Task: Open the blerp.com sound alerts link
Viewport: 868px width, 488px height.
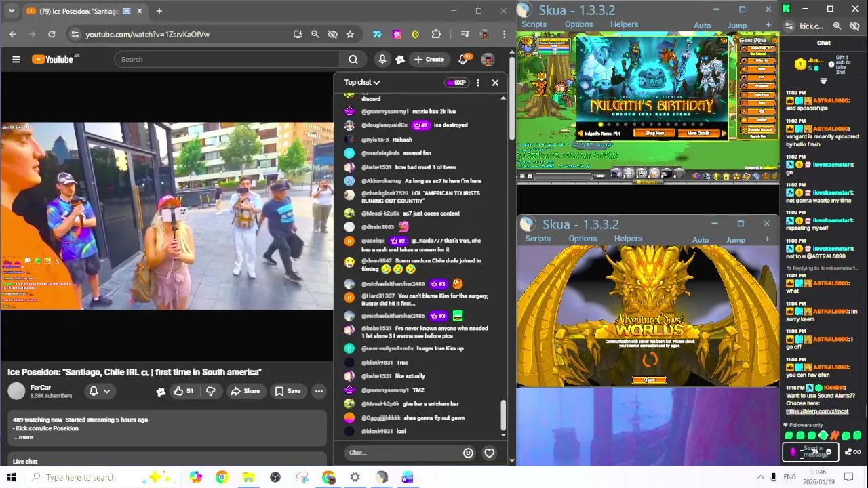Action: tap(817, 411)
